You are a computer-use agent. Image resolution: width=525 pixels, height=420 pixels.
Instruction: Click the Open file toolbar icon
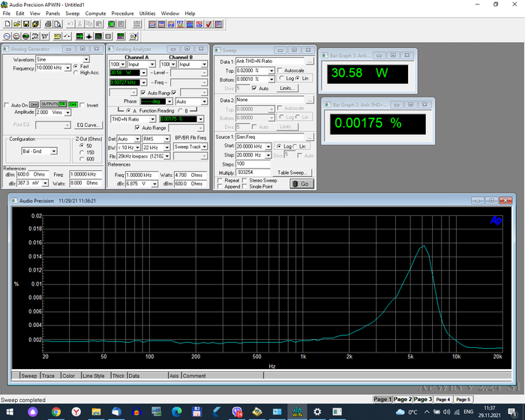[x=16, y=24]
